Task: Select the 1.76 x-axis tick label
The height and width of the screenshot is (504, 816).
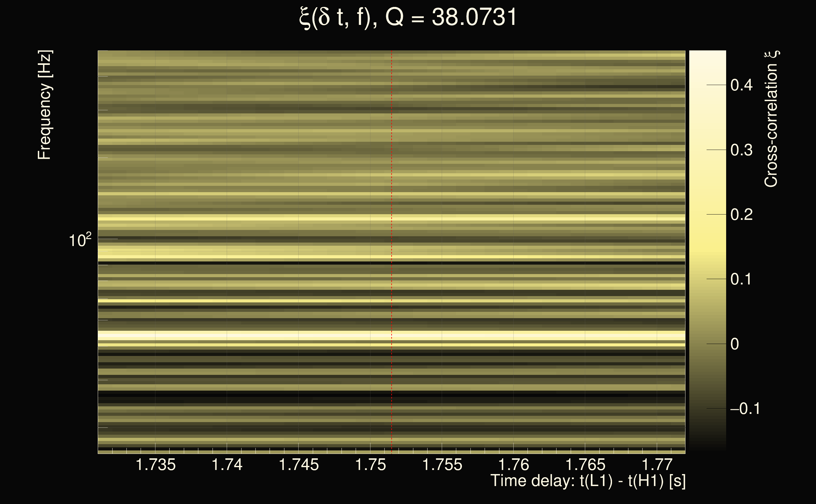Action: point(513,465)
